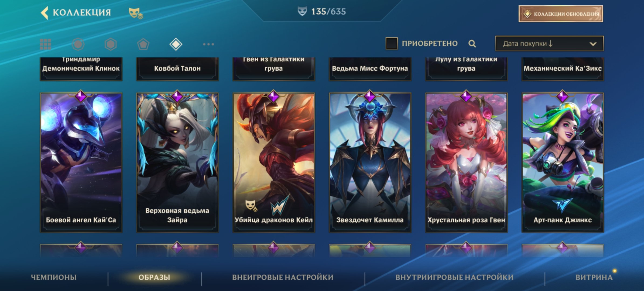
Task: Select the highlighted diamond rarity filter
Action: (176, 44)
